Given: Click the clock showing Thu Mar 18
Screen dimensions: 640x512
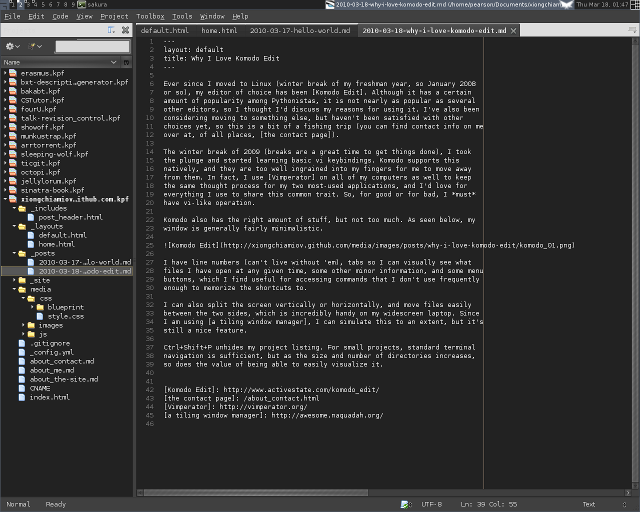Looking at the screenshot, I should (602, 4).
